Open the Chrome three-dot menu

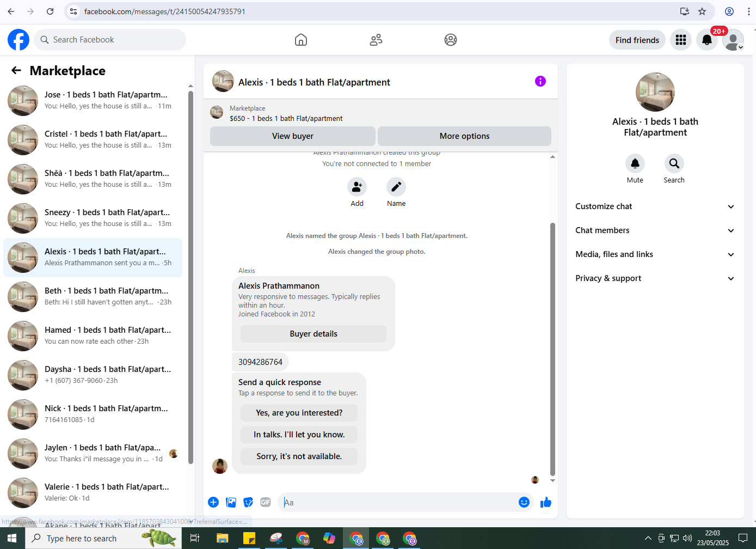pos(749,11)
